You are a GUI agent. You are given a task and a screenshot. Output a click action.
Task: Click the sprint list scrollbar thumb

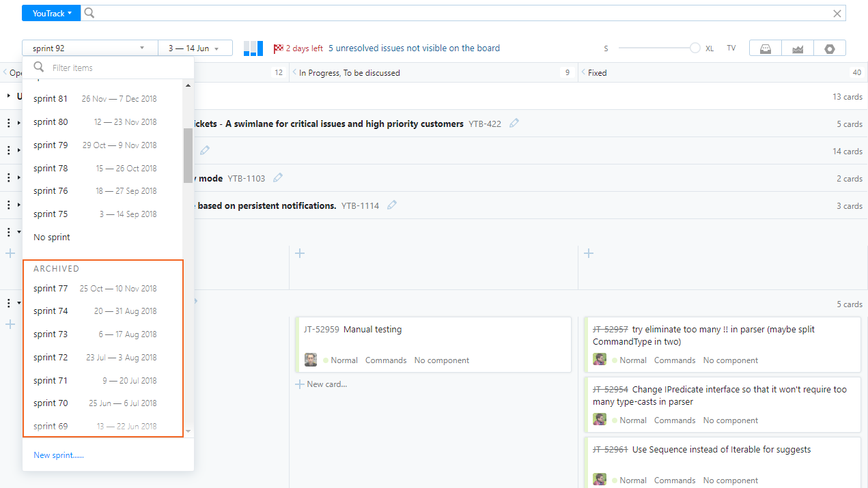[x=188, y=156]
